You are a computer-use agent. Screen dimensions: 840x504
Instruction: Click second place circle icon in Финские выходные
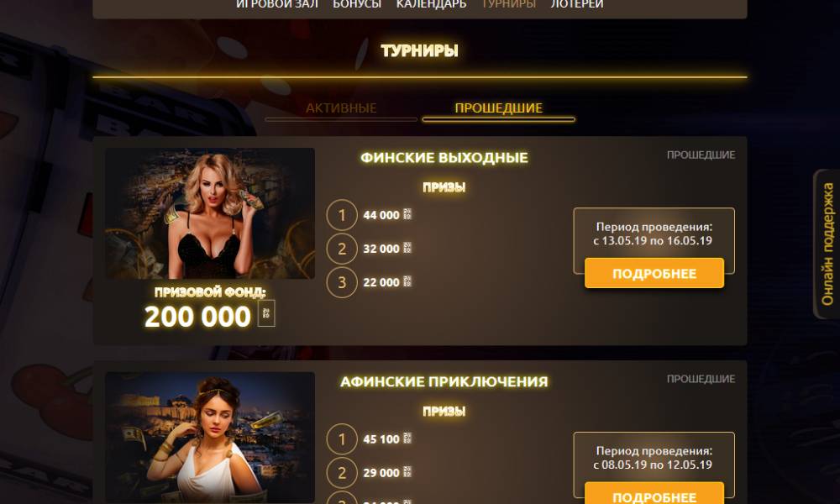click(x=342, y=249)
